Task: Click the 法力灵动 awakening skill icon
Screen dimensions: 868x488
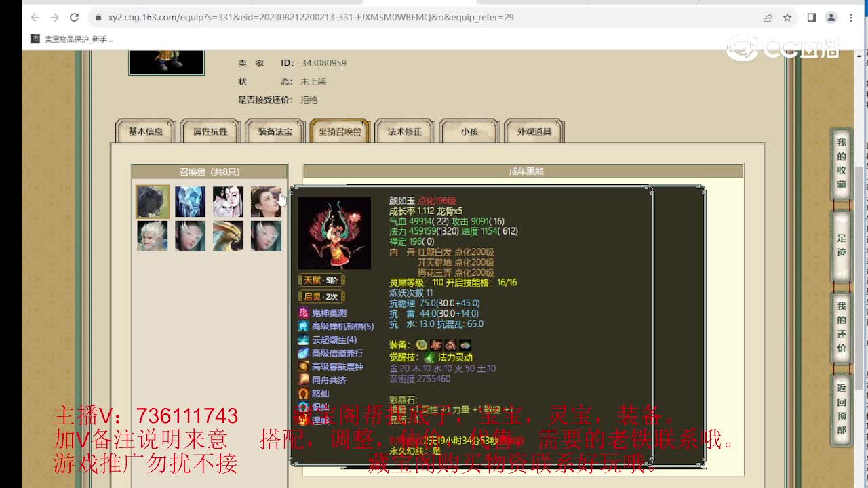Action: pos(429,357)
